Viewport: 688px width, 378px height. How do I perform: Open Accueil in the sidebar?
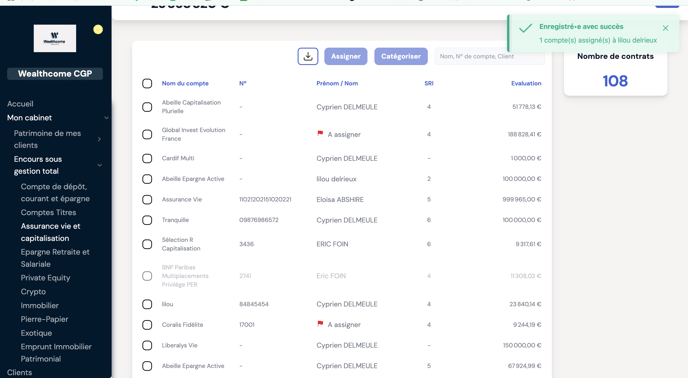pyautogui.click(x=20, y=104)
